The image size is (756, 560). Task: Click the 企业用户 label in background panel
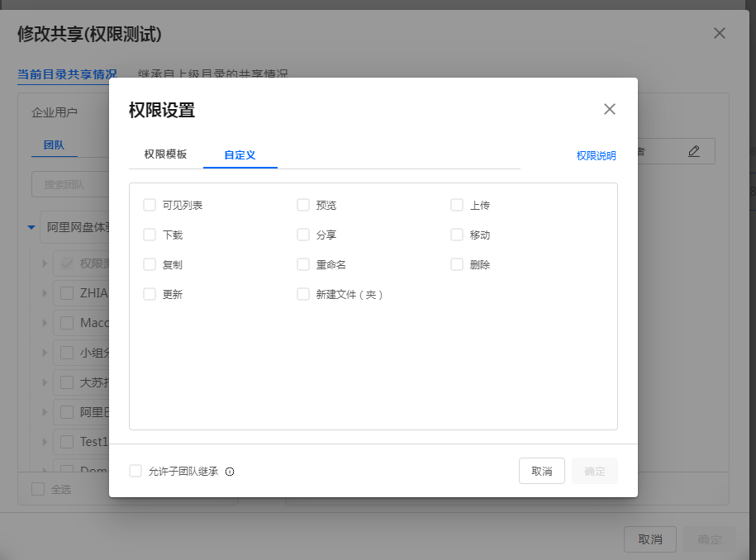click(55, 112)
